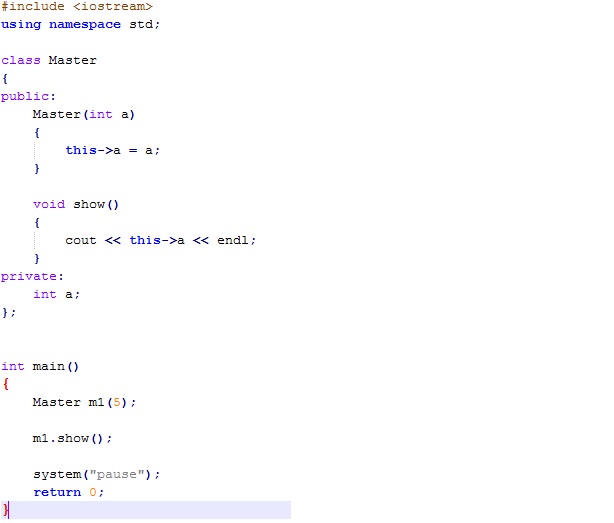Click the '#include <iostream>' line
Viewport: 614px width, 523px height.
[x=77, y=7]
